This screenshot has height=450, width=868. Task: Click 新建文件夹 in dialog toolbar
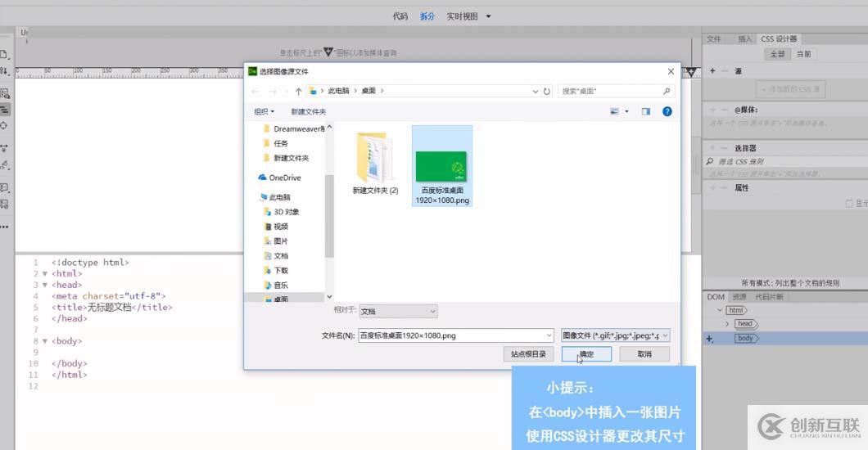(309, 111)
